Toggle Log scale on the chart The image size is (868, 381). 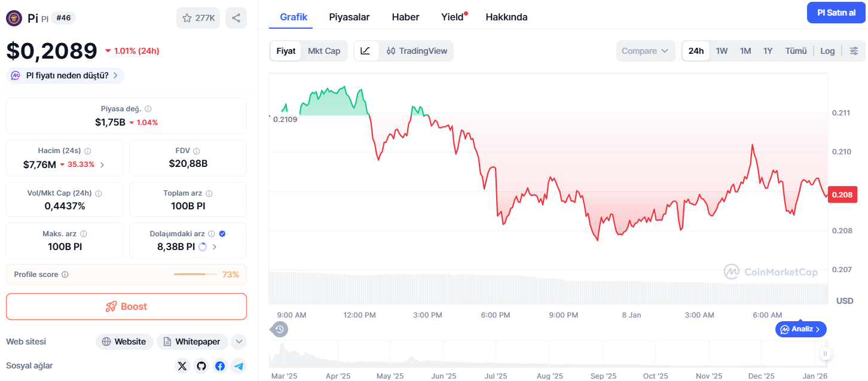click(x=827, y=51)
